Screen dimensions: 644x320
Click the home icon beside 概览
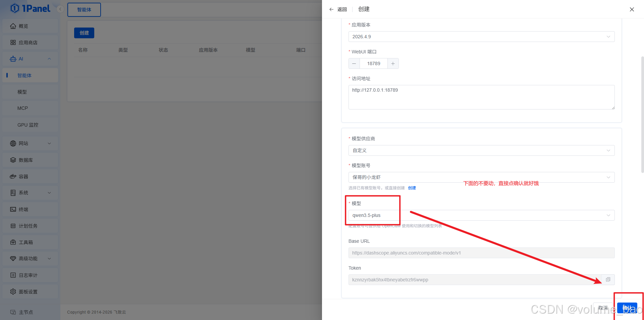tap(13, 26)
